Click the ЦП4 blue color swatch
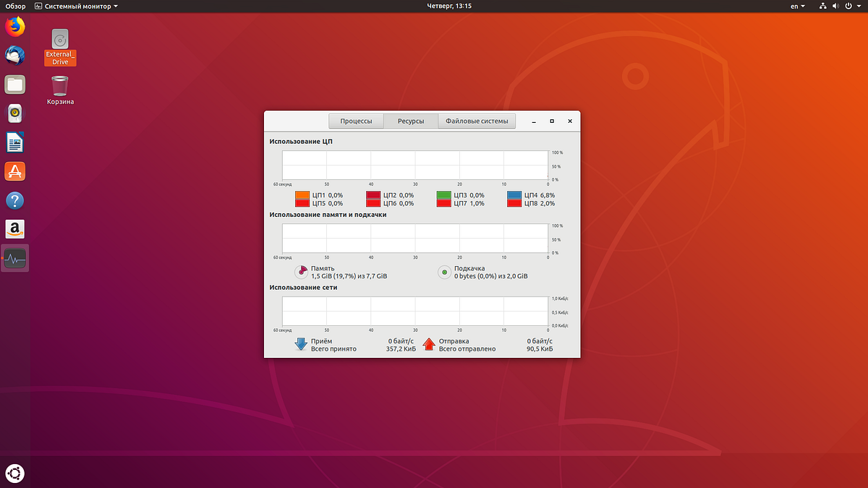 [516, 194]
